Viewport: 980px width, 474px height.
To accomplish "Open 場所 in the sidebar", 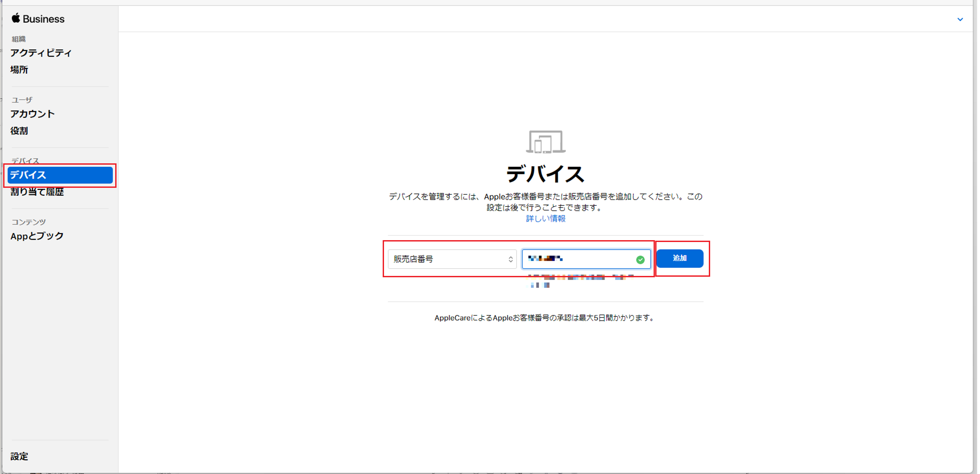I will tap(19, 70).
